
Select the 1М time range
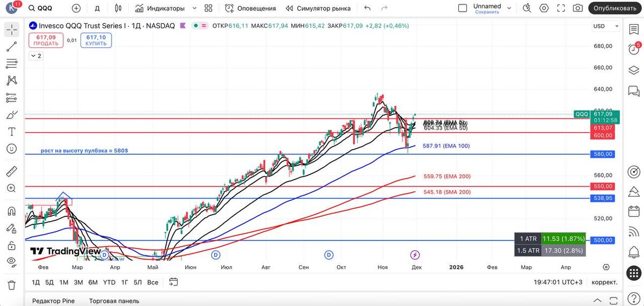click(x=63, y=282)
